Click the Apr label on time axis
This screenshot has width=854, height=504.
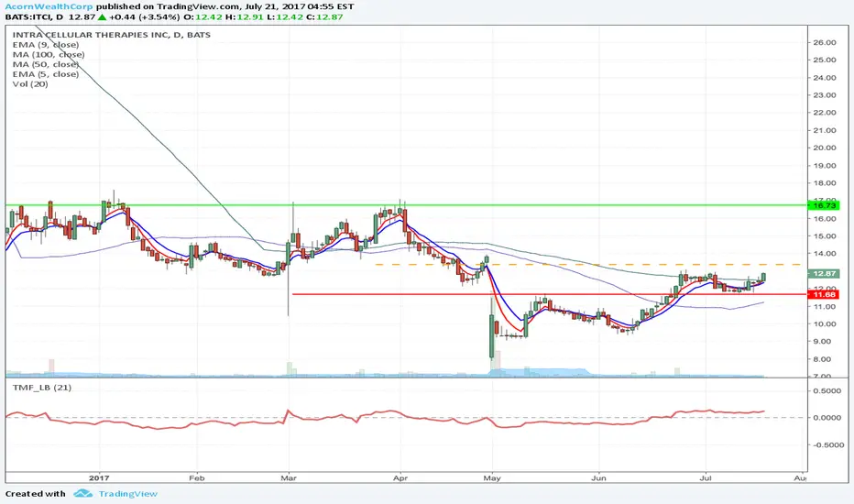[400, 477]
